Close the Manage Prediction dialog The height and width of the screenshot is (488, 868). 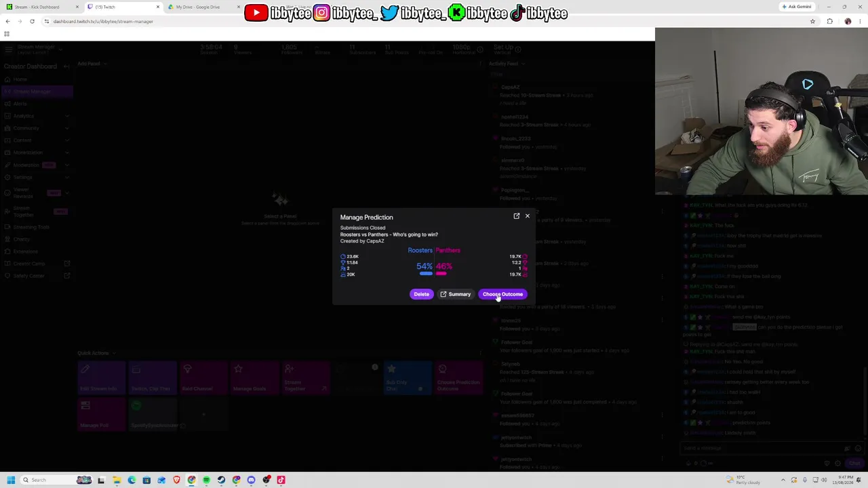527,216
